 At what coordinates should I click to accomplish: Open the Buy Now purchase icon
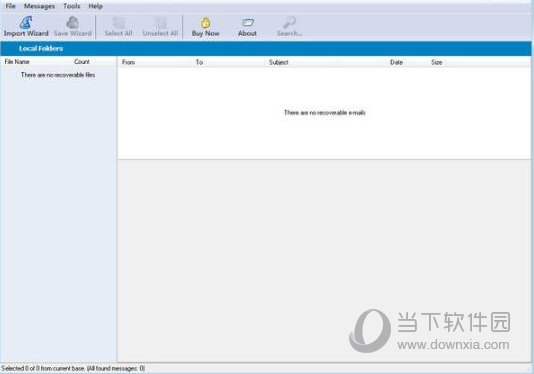click(205, 27)
